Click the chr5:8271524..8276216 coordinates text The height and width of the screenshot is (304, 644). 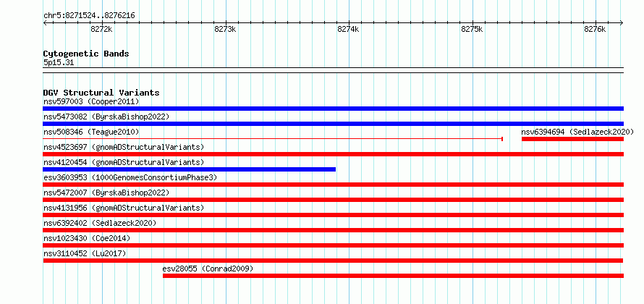89,16
